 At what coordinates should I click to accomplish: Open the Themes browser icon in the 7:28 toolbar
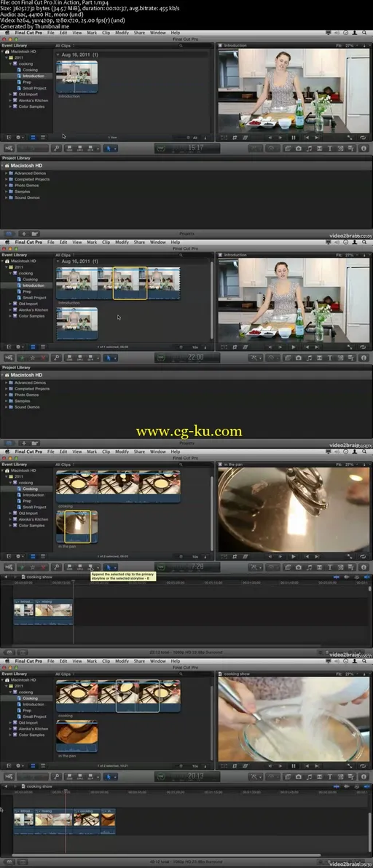tap(351, 567)
